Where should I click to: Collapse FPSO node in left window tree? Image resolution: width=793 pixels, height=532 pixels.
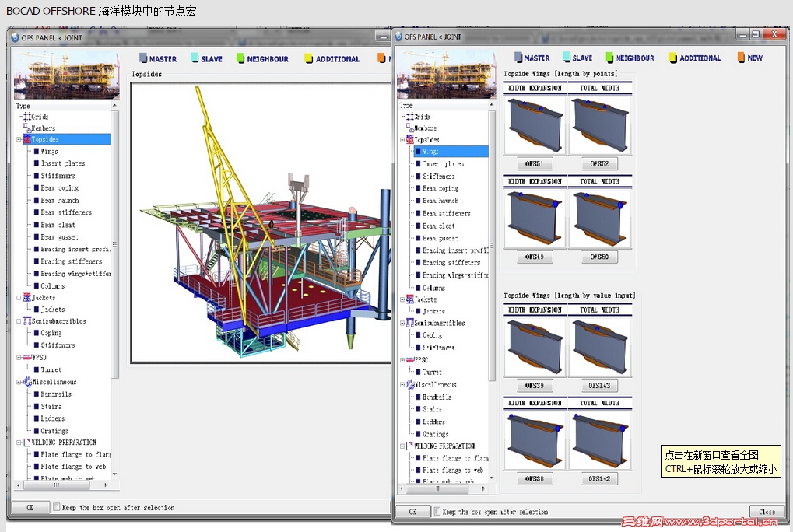19,358
